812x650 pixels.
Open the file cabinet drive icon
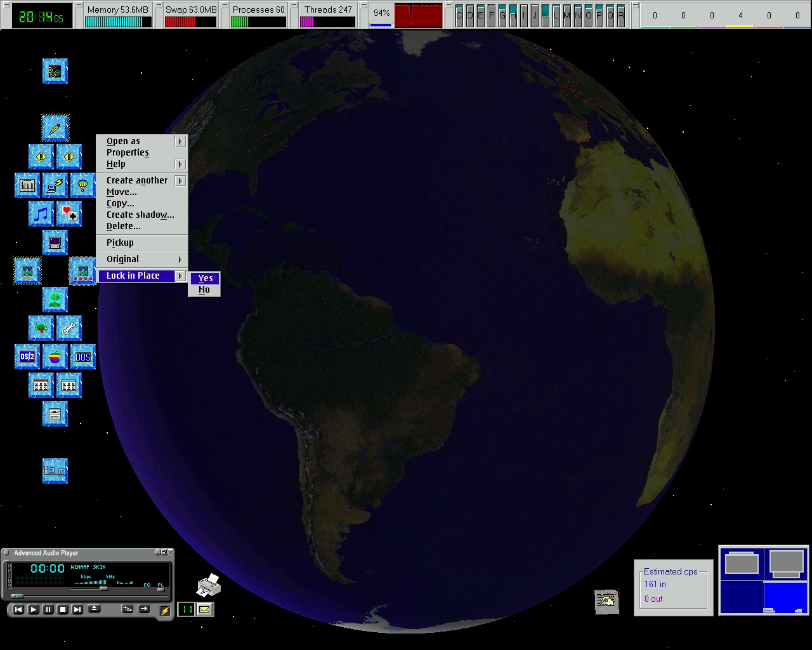point(55,414)
